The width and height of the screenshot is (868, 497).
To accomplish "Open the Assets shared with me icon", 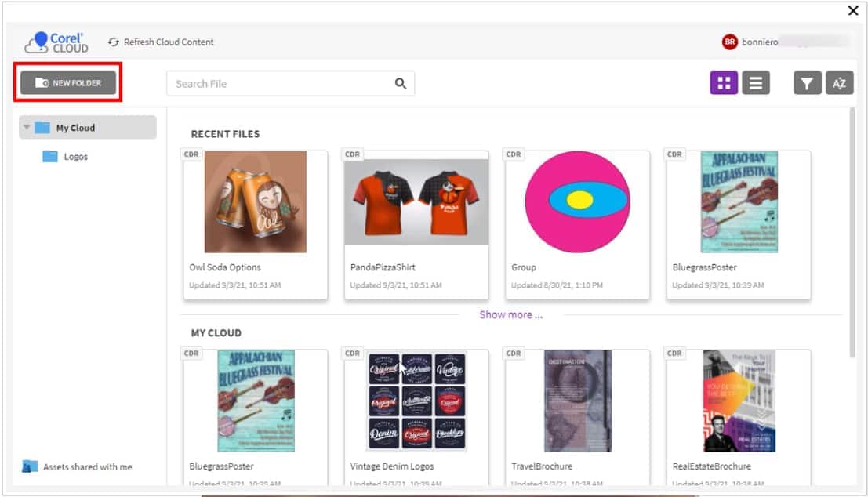I will click(x=28, y=466).
